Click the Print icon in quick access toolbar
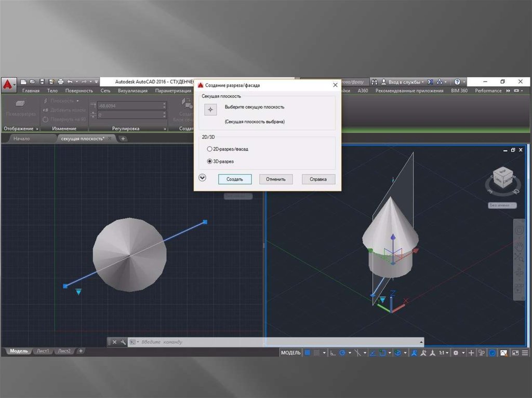 (60, 82)
